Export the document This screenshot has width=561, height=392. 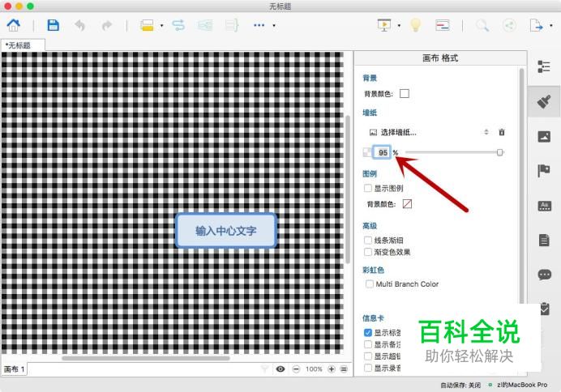click(536, 25)
